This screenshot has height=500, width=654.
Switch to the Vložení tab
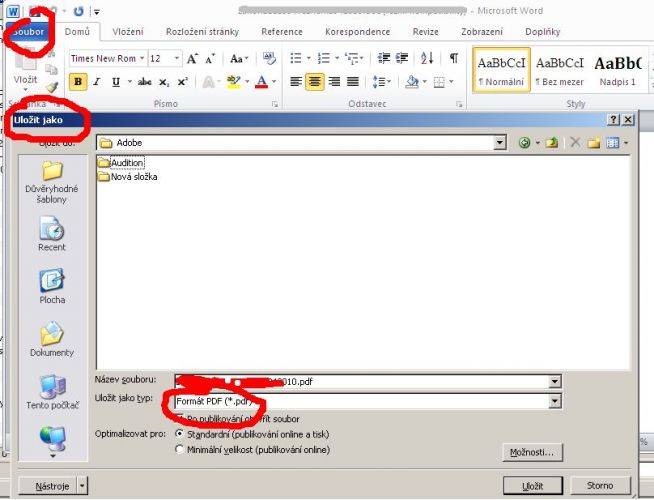point(128,32)
